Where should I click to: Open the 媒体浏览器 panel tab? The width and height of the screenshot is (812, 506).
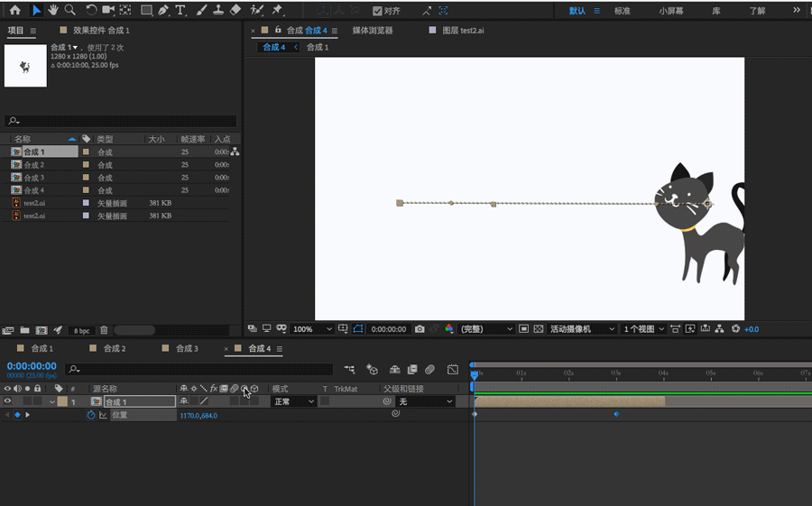click(372, 30)
